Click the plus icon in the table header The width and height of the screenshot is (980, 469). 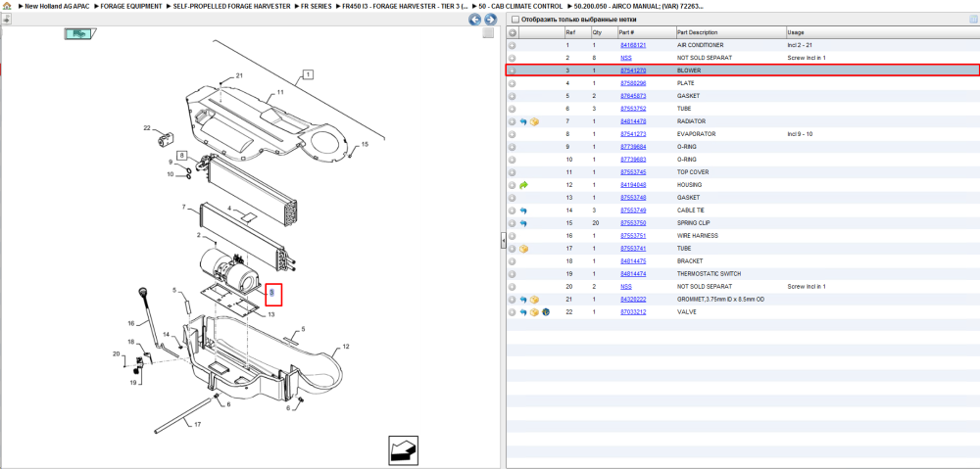point(512,32)
